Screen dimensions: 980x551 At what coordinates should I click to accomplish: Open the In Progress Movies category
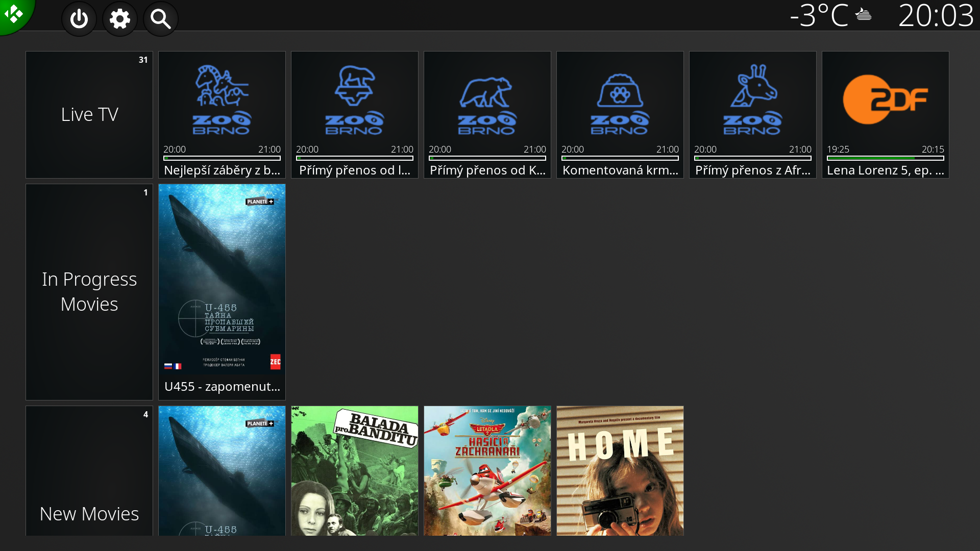point(89,292)
